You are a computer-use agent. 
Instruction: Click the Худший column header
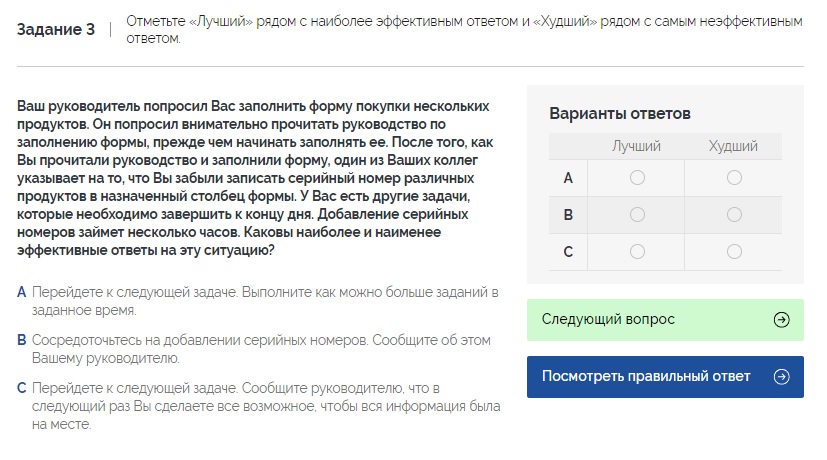click(733, 146)
